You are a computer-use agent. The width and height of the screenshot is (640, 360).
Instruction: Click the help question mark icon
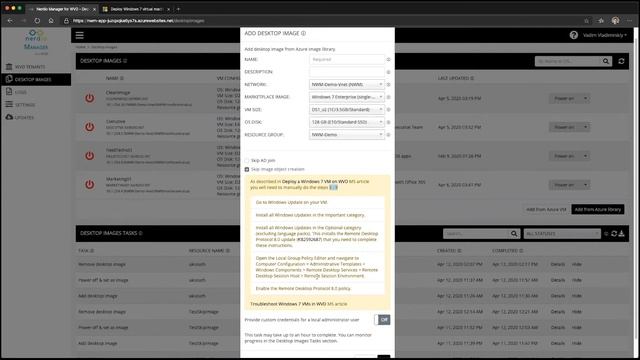tap(573, 35)
